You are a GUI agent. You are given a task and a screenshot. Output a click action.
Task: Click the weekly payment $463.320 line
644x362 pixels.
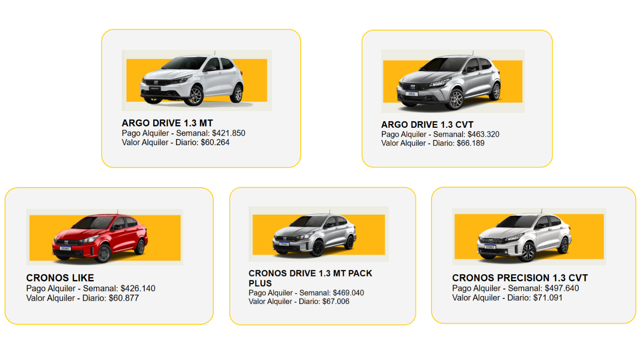(440, 134)
